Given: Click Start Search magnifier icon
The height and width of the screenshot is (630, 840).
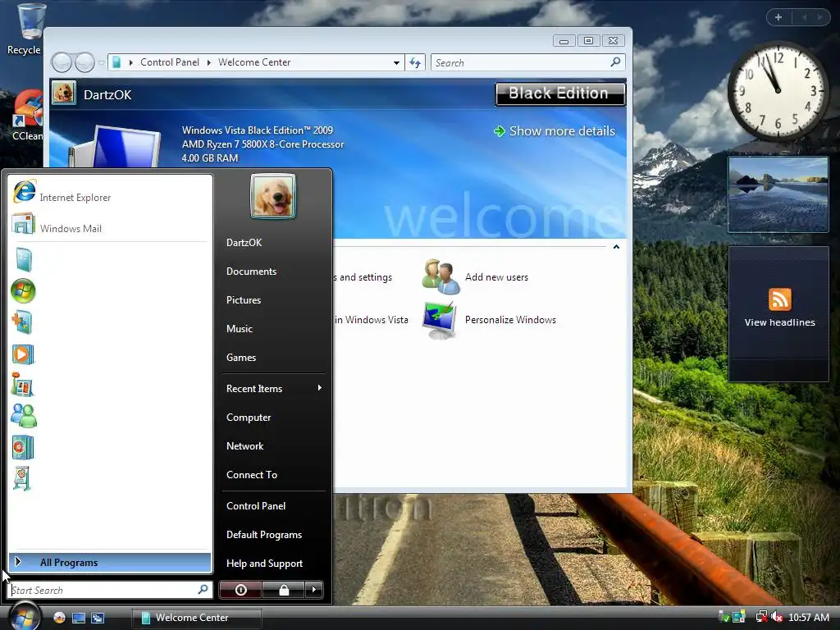Looking at the screenshot, I should [x=203, y=589].
